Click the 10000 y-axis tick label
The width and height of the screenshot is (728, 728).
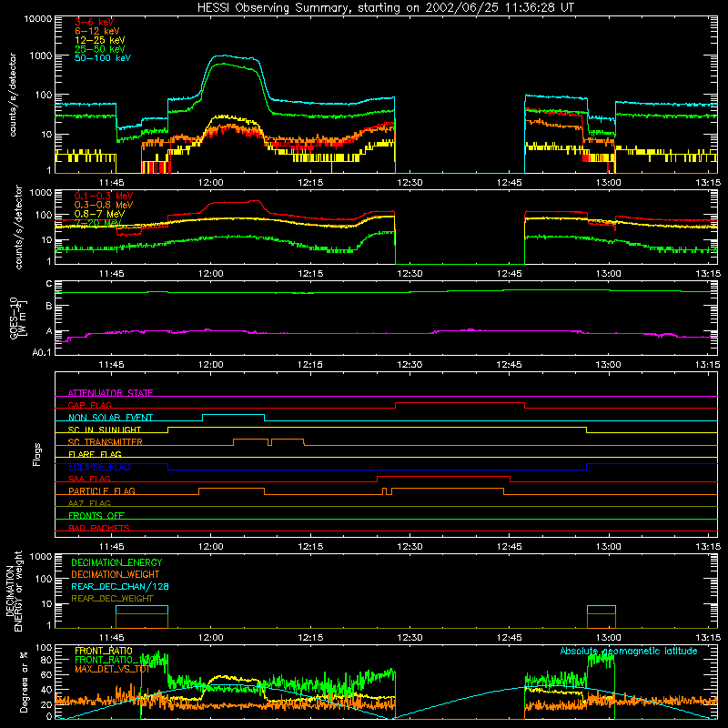(38, 19)
